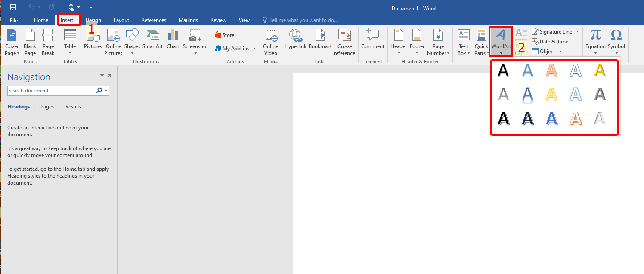Open the File menu
Image resolution: width=644 pixels, height=274 pixels.
(x=14, y=20)
